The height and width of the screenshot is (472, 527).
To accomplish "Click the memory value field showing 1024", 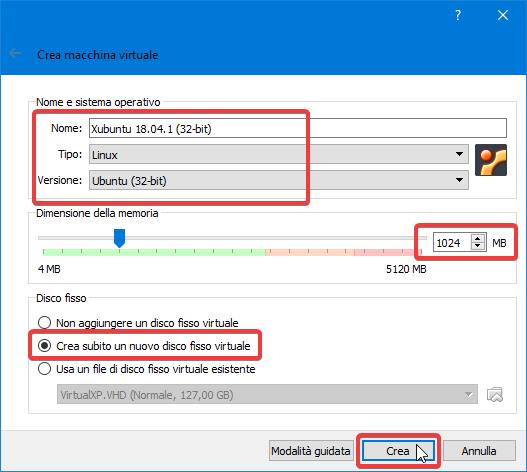I will click(x=452, y=242).
